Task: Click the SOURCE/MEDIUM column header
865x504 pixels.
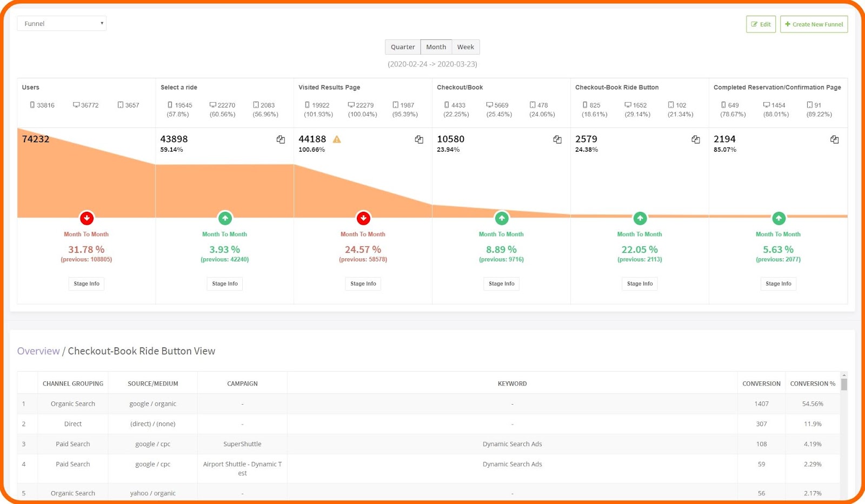Action: pos(153,384)
